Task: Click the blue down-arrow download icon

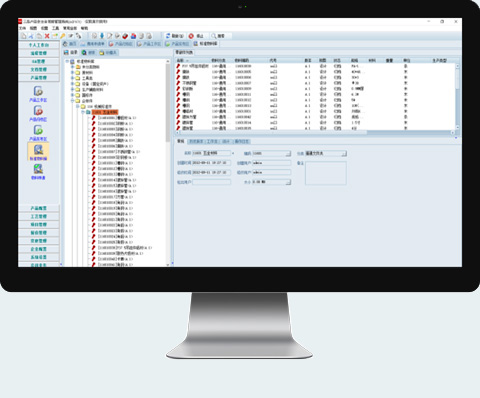Action: tap(102, 36)
